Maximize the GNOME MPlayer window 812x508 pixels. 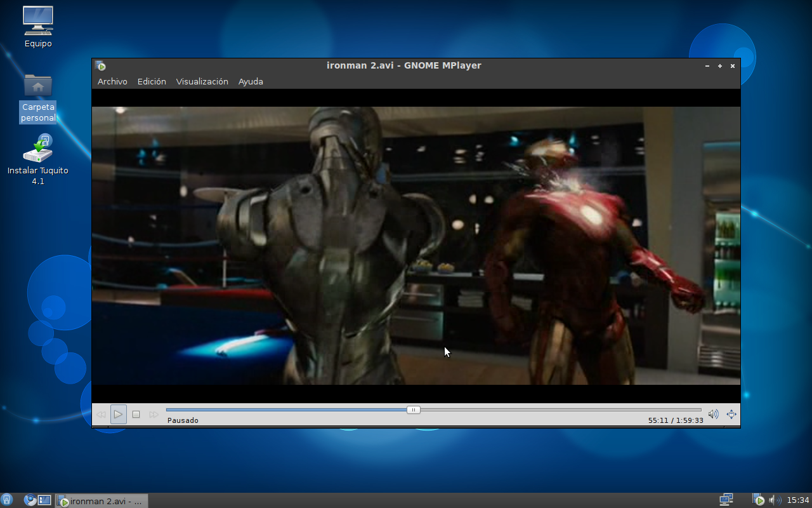(720, 65)
